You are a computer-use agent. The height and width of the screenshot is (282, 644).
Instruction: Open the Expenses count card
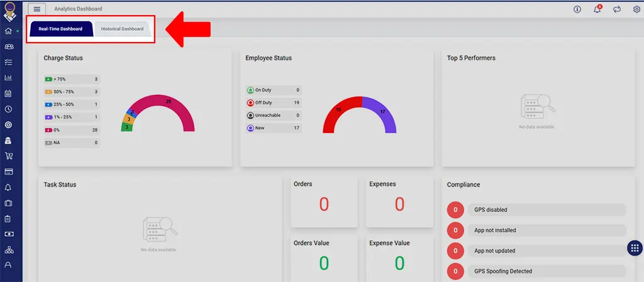[x=399, y=202]
